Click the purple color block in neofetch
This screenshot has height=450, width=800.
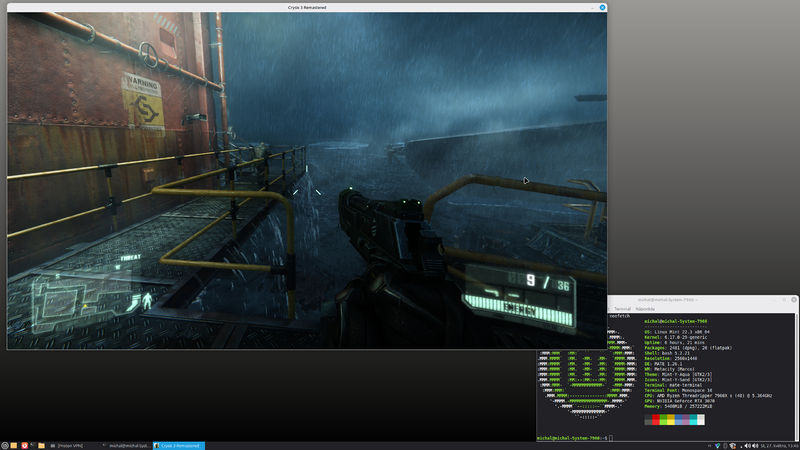686,419
